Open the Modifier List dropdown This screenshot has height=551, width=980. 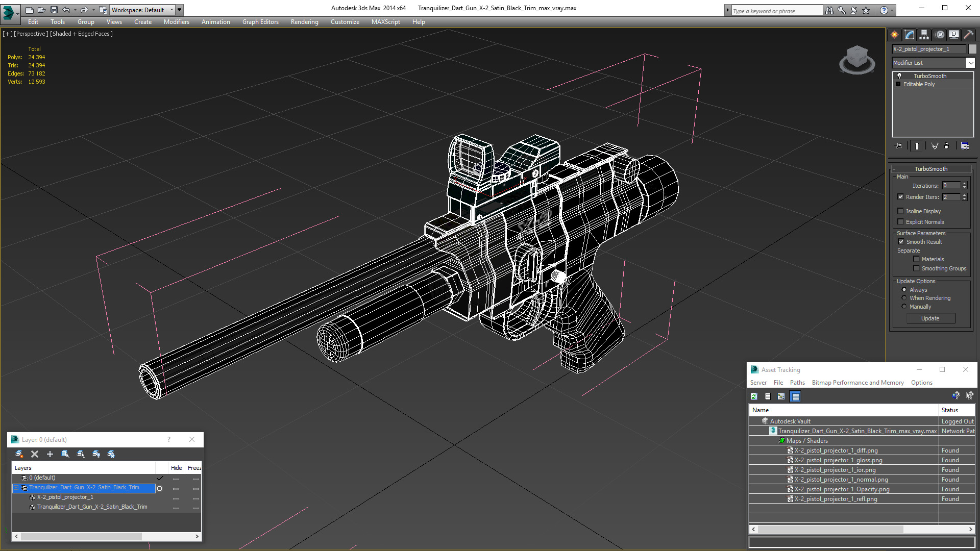970,63
